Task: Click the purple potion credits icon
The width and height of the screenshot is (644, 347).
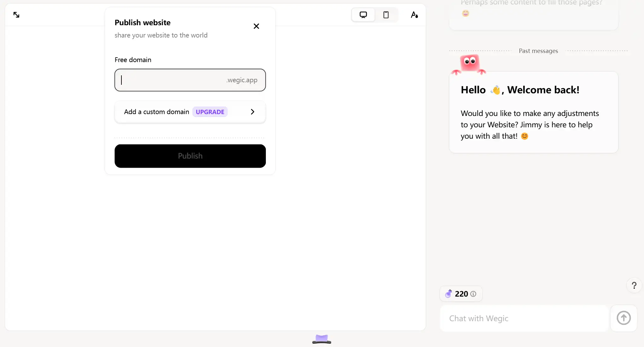Action: (449, 294)
